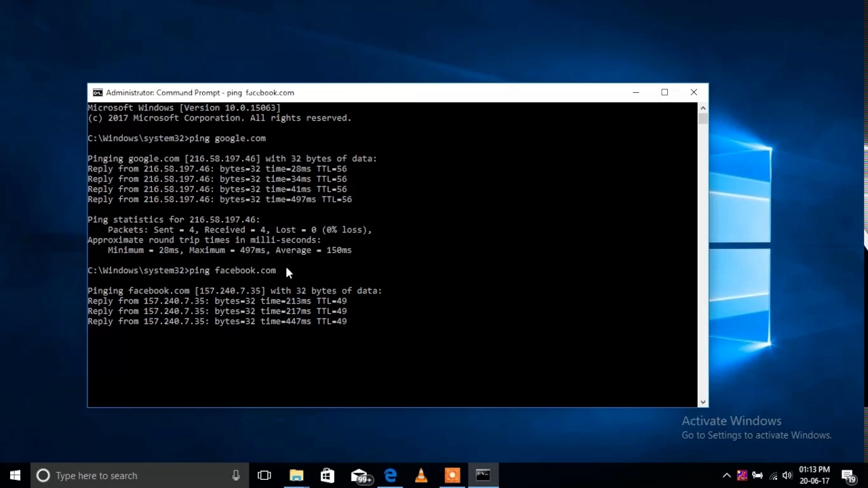Show hidden system tray icons

(726, 476)
